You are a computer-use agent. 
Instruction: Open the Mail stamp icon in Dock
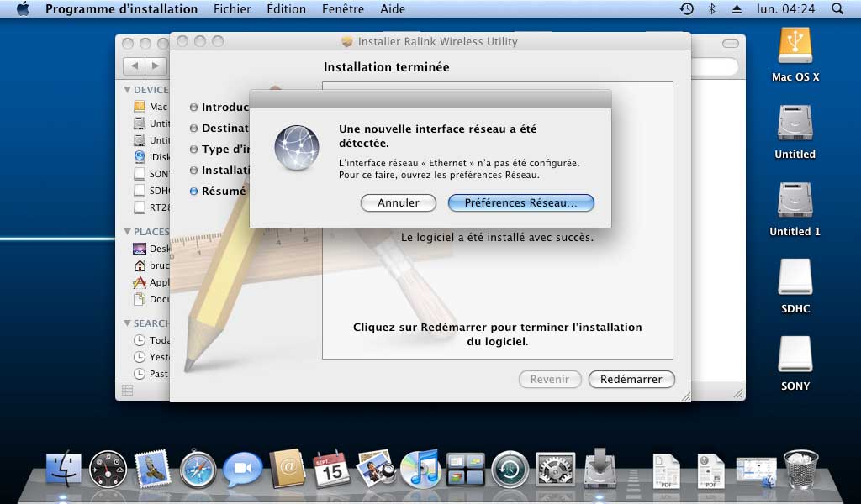tap(153, 469)
